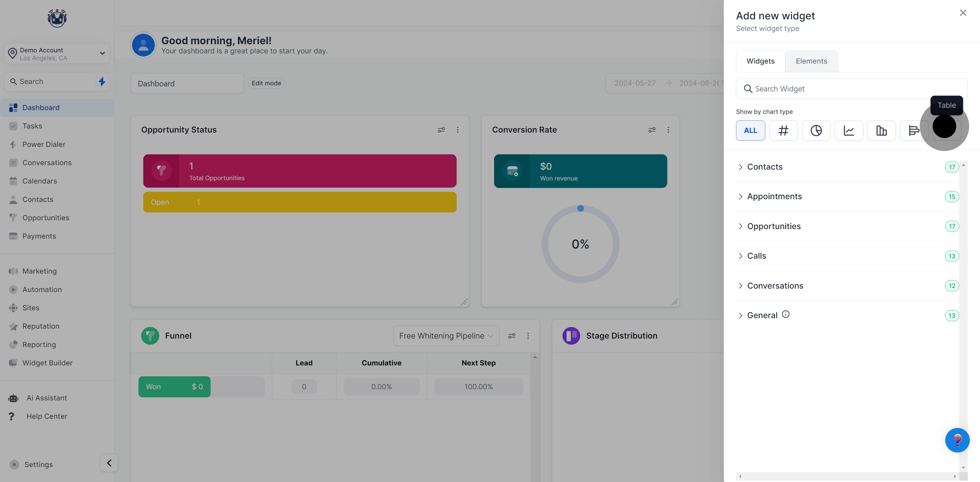Expand the Contacts widget category
980x482 pixels.
[x=765, y=167]
